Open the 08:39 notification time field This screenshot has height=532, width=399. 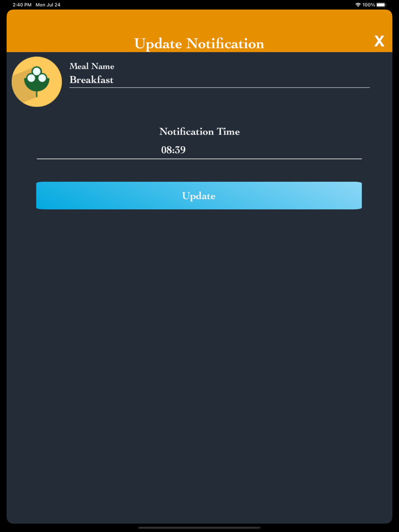click(x=199, y=150)
